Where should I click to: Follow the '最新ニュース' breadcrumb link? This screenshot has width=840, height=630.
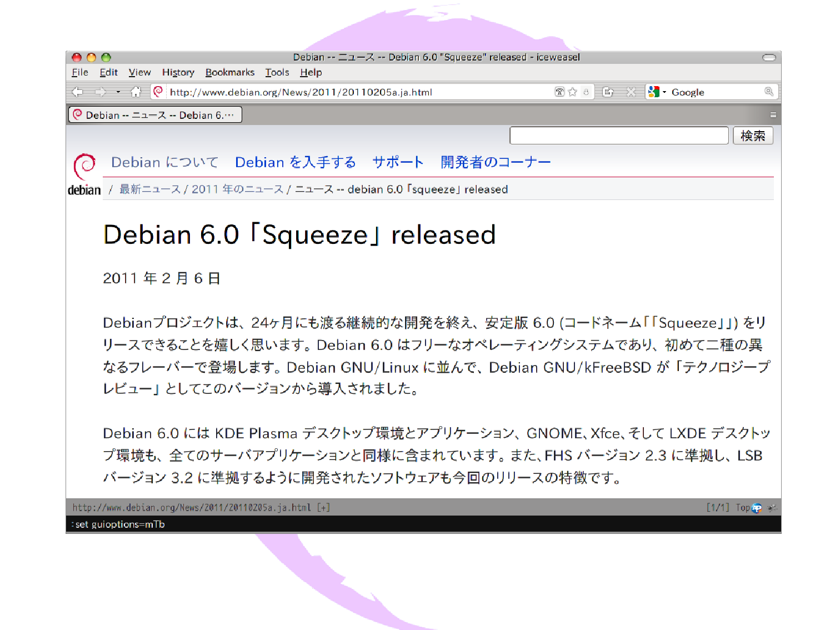tap(150, 189)
